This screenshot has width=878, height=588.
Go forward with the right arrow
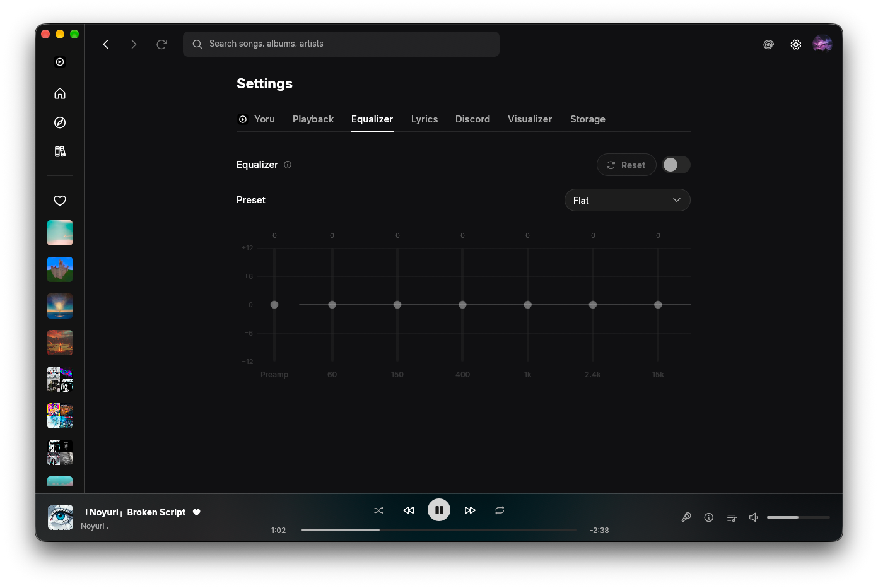pos(134,44)
